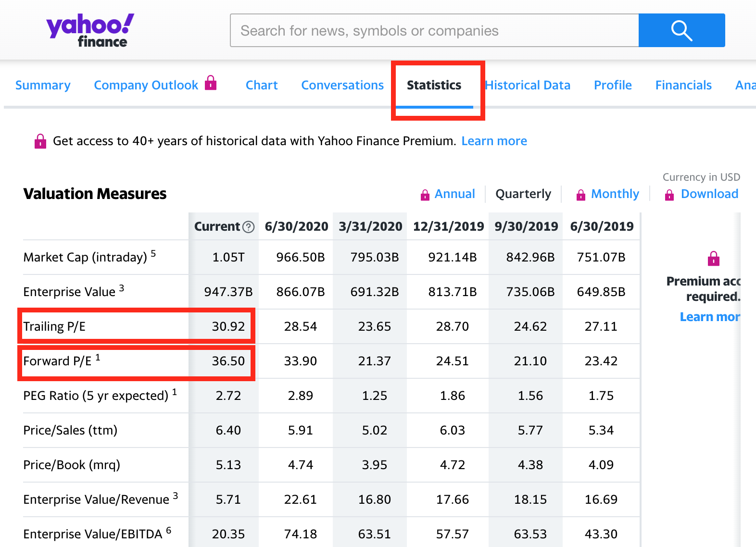Click the Current column header
This screenshot has width=756, height=547.
pyautogui.click(x=217, y=226)
